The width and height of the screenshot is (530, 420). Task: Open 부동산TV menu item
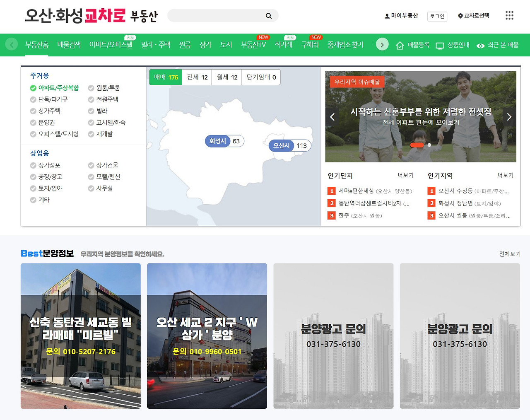(253, 45)
